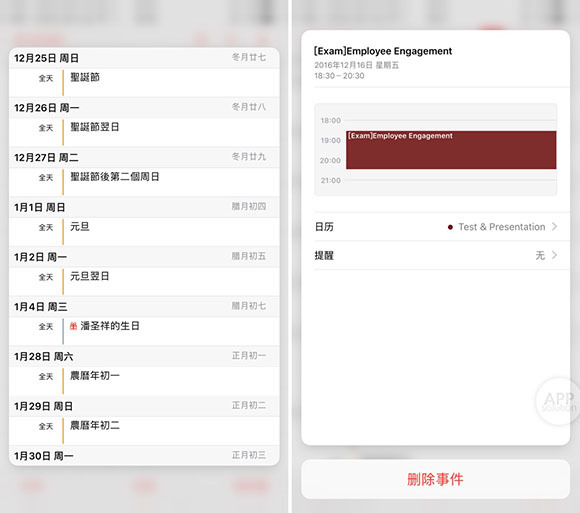Screen dimensions: 580x513
Task: Click the [Exam]Employee Engagement event title
Action: 383,51
